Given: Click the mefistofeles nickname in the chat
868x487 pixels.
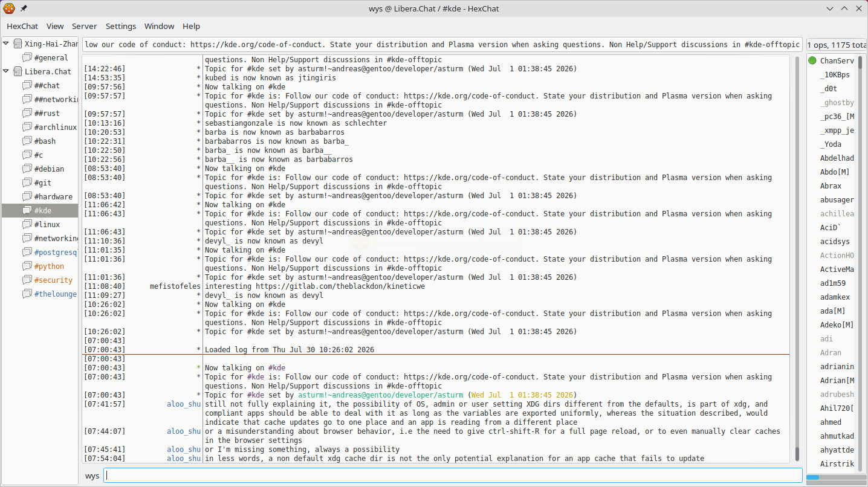Looking at the screenshot, I should point(175,286).
